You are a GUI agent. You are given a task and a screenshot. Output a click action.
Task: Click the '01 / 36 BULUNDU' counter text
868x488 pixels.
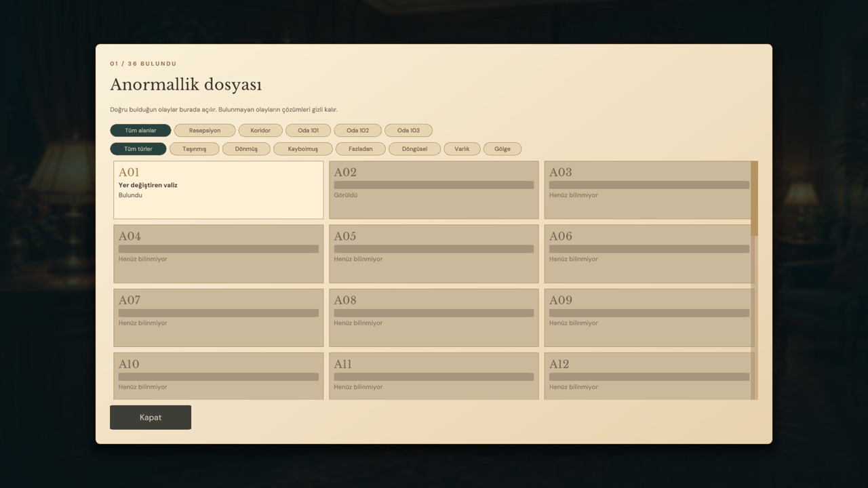(143, 64)
